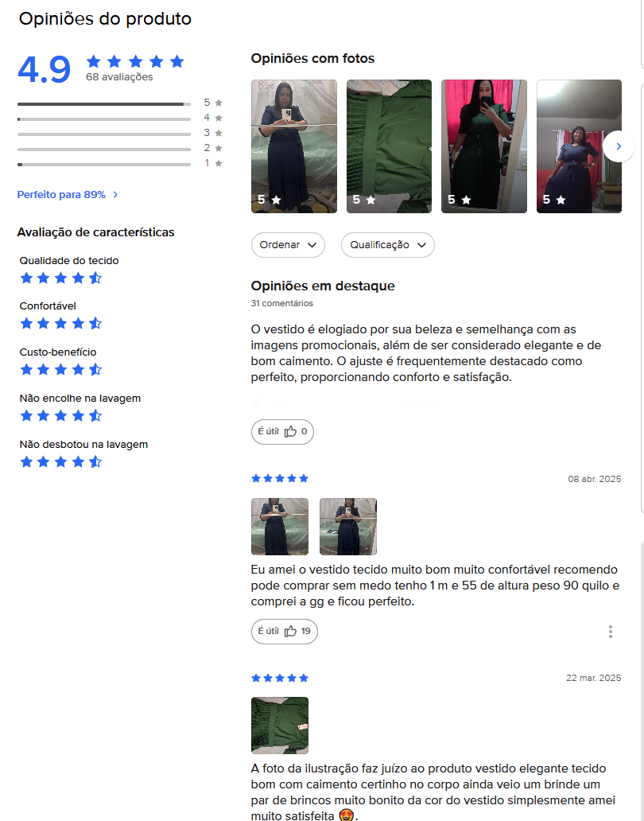Viewport: 644px width, 821px height.
Task: Filter reviews by the 4 star row
Action: (x=120, y=118)
